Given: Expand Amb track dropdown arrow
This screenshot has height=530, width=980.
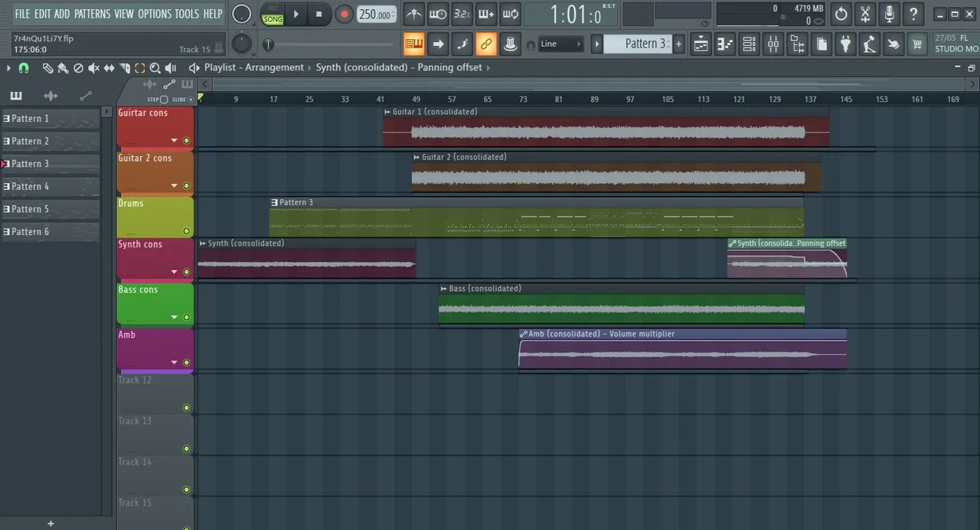Looking at the screenshot, I should (174, 362).
